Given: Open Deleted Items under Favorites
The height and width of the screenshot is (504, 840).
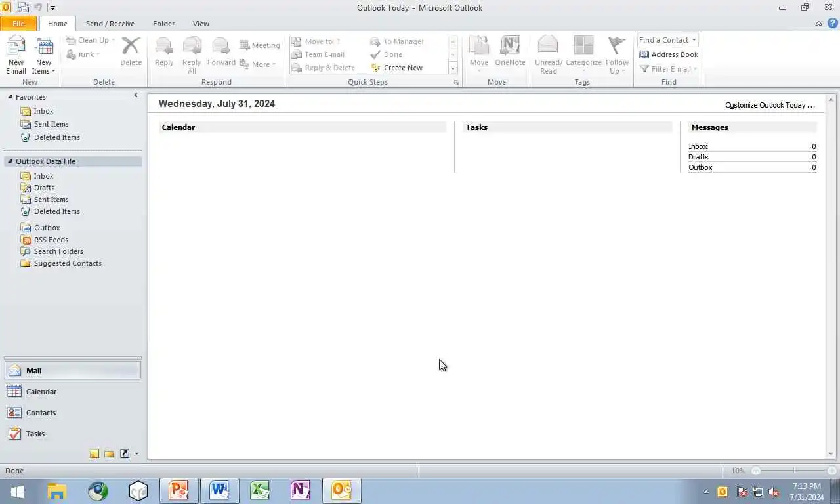Looking at the screenshot, I should (x=56, y=137).
